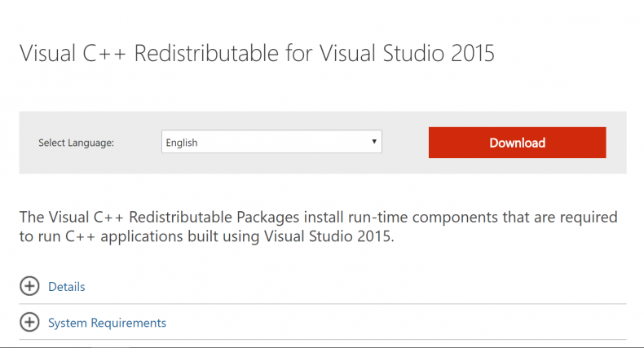644x348 pixels.
Task: Click the word English inside the language box
Action: [182, 143]
